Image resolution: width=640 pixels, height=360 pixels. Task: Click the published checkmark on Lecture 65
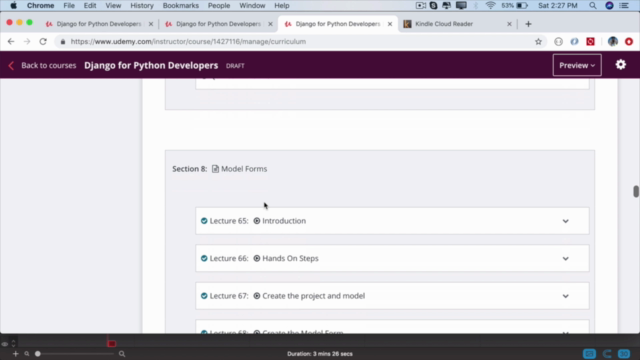click(204, 221)
